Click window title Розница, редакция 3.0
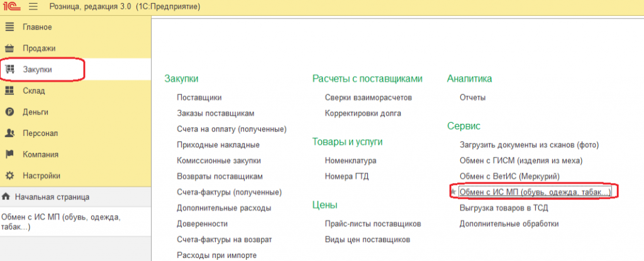 pyautogui.click(x=91, y=7)
